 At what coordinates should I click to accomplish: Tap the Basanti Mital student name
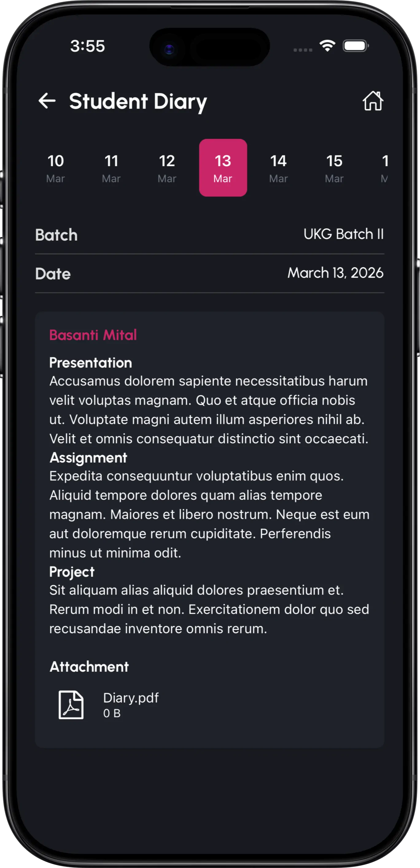(x=93, y=335)
